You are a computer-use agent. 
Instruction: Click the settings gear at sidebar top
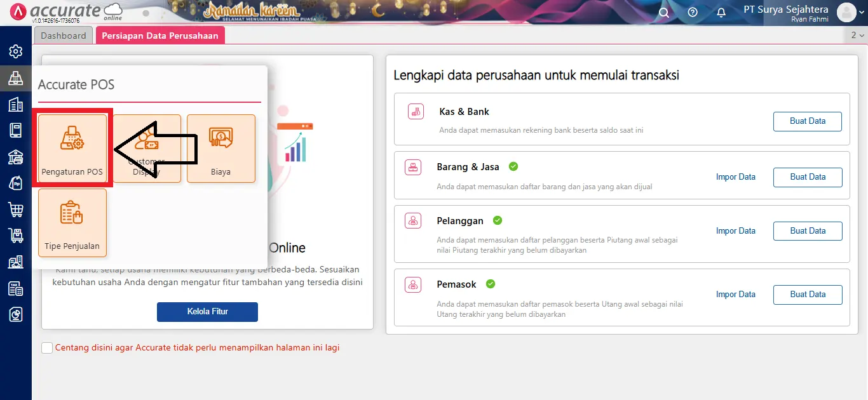pos(15,51)
